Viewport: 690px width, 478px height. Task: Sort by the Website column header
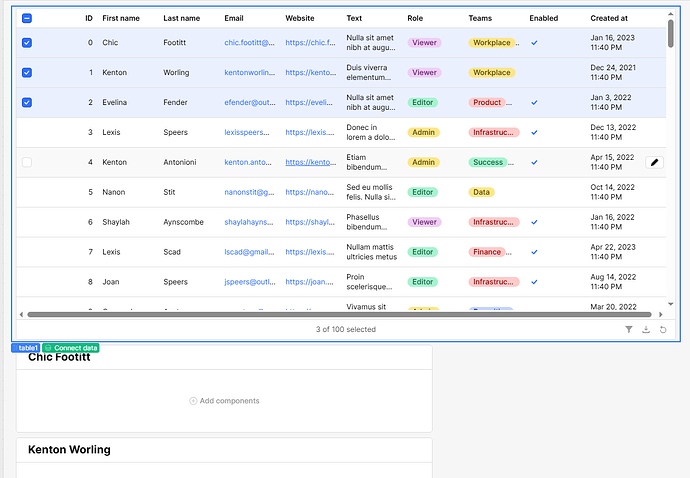[300, 18]
